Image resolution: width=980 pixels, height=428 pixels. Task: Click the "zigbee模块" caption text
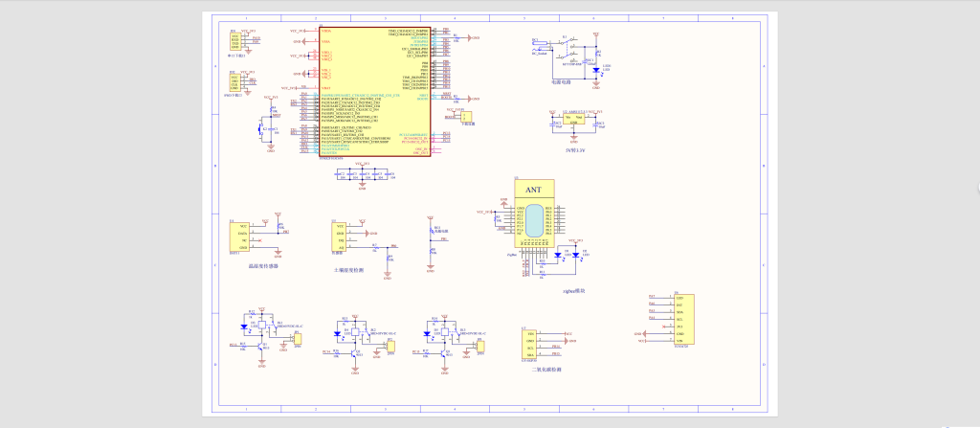[x=572, y=289]
